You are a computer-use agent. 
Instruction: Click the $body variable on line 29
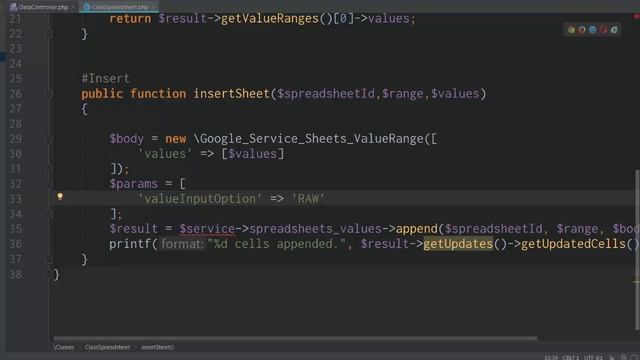coord(127,139)
